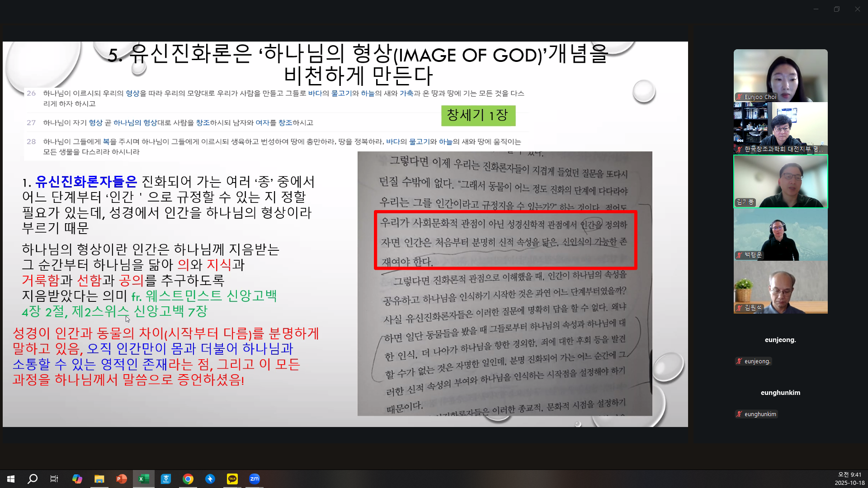Click the green 창세기 1장 label
Viewport: 868px width, 488px height.
478,115
